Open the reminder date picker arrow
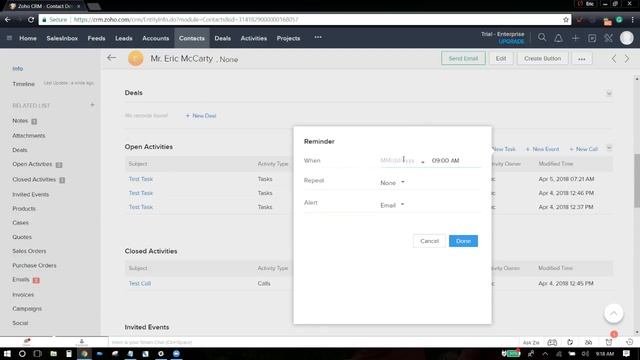 (x=423, y=162)
